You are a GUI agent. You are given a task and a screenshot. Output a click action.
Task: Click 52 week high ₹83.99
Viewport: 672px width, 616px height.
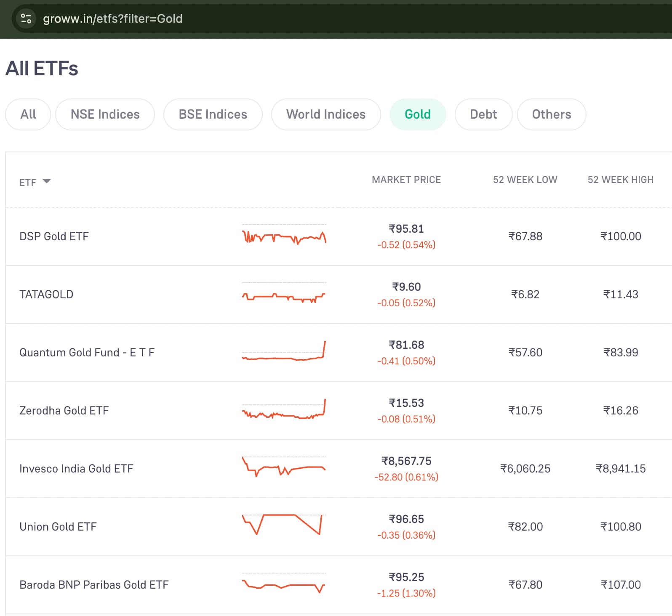621,353
